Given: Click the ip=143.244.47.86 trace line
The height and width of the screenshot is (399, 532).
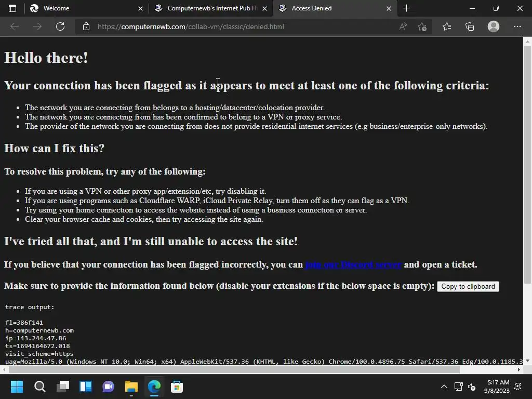Looking at the screenshot, I should coord(36,338).
